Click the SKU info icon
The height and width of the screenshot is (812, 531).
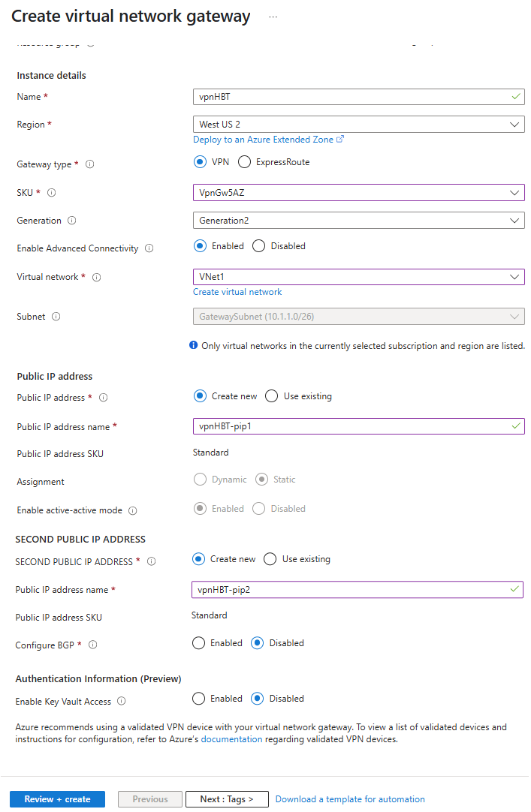[52, 193]
